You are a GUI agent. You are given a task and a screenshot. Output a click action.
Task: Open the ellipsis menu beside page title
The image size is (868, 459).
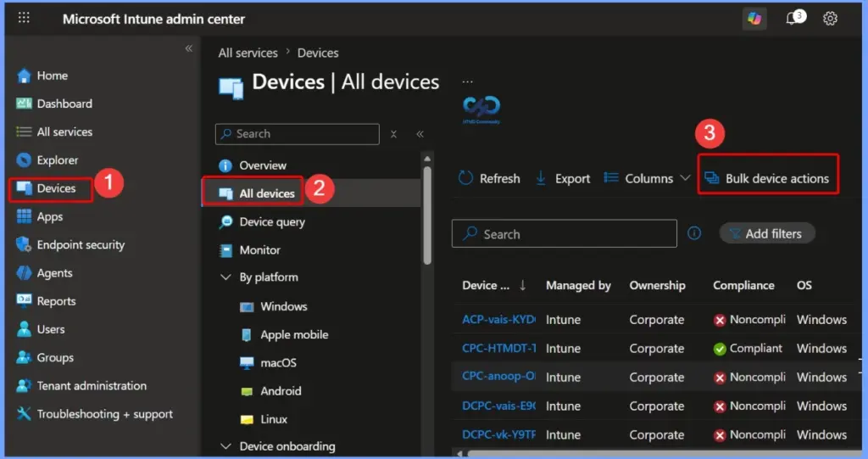point(468,82)
